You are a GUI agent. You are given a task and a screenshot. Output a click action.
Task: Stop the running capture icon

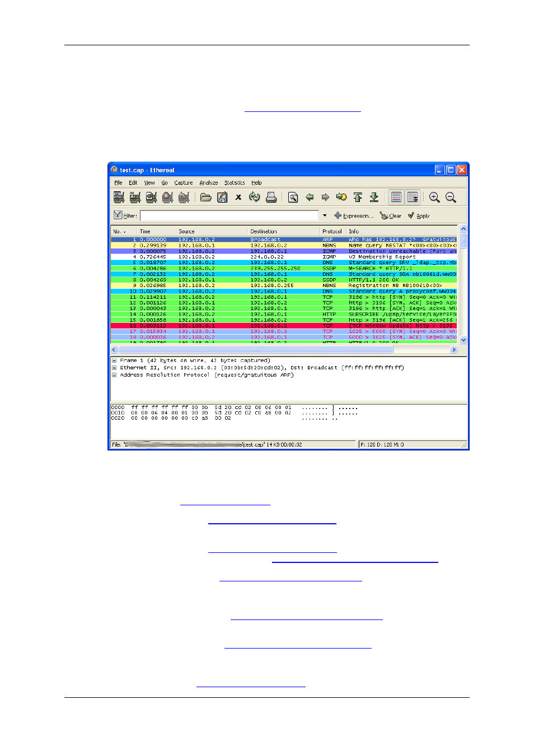[x=167, y=197]
